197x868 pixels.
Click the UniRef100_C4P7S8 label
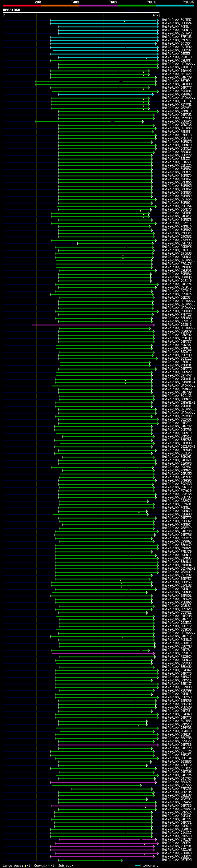tap(176, 745)
